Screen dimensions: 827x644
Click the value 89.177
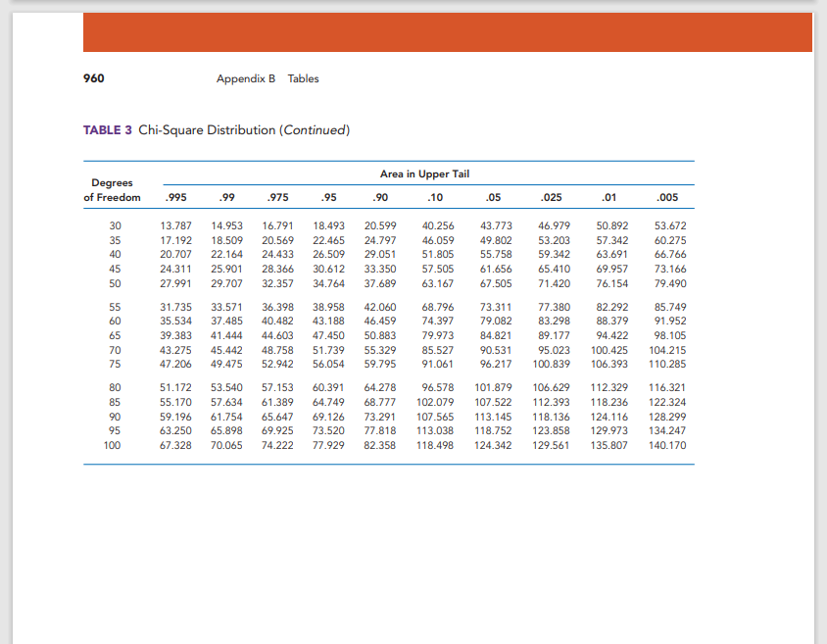tap(554, 335)
